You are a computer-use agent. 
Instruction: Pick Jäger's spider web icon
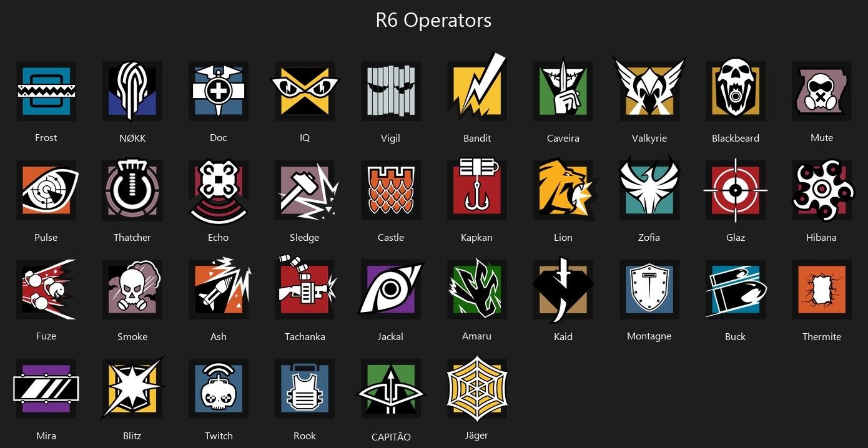477,389
